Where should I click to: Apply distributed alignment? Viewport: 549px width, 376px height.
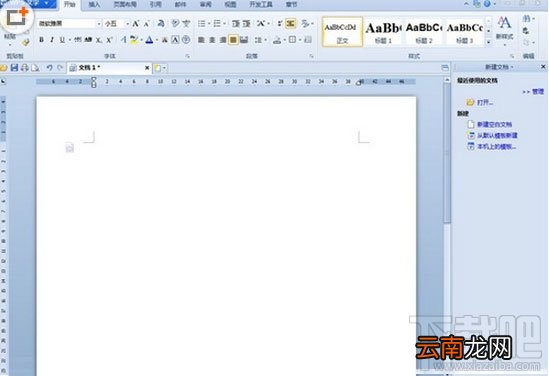point(244,40)
